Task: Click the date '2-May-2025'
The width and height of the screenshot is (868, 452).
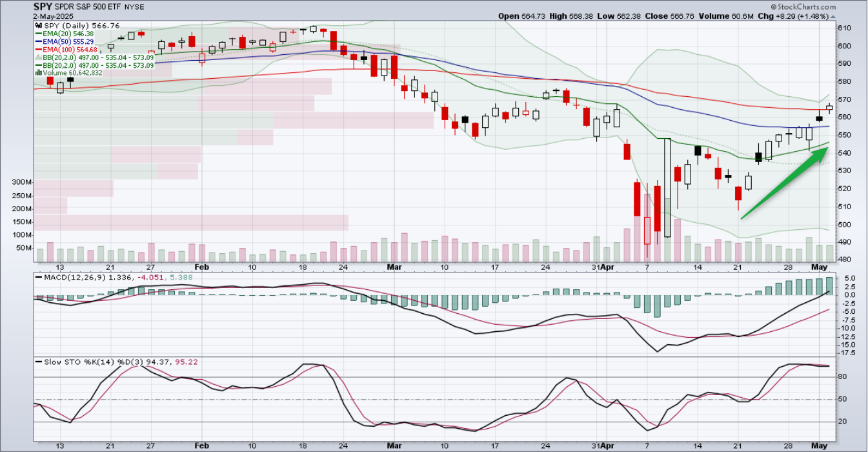Action: (x=52, y=16)
